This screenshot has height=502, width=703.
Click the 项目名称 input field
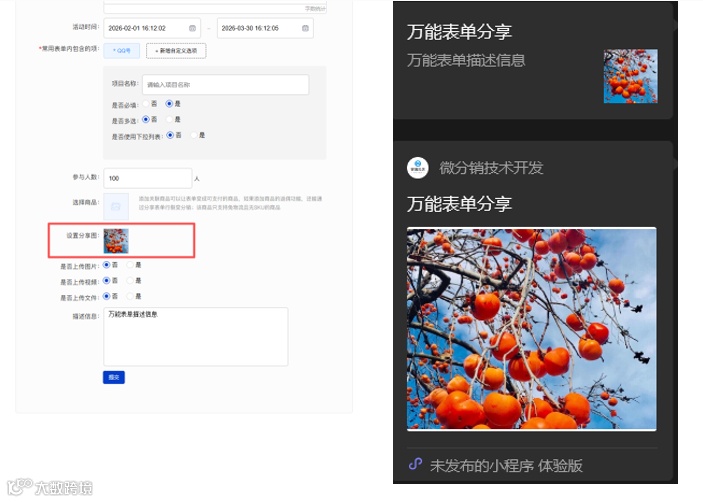click(x=226, y=85)
